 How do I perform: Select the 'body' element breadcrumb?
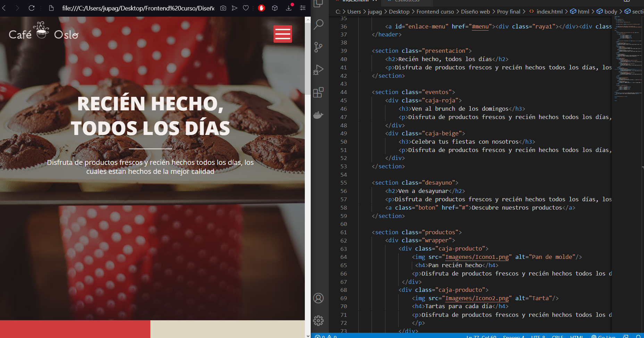click(607, 11)
